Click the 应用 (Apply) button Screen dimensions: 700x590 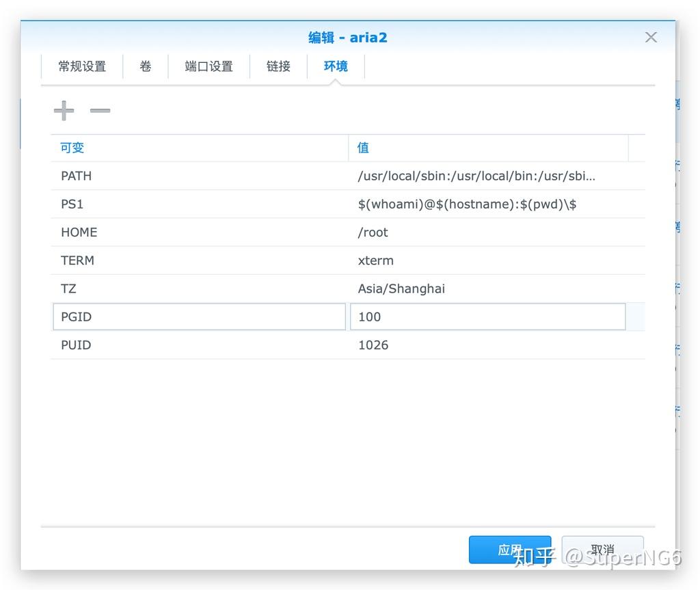[x=509, y=549]
